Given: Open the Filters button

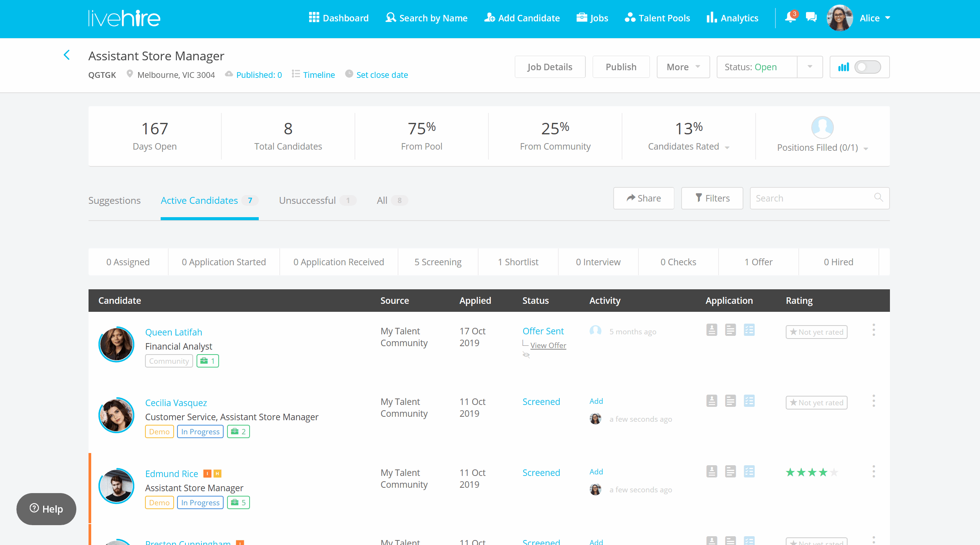Looking at the screenshot, I should [712, 198].
